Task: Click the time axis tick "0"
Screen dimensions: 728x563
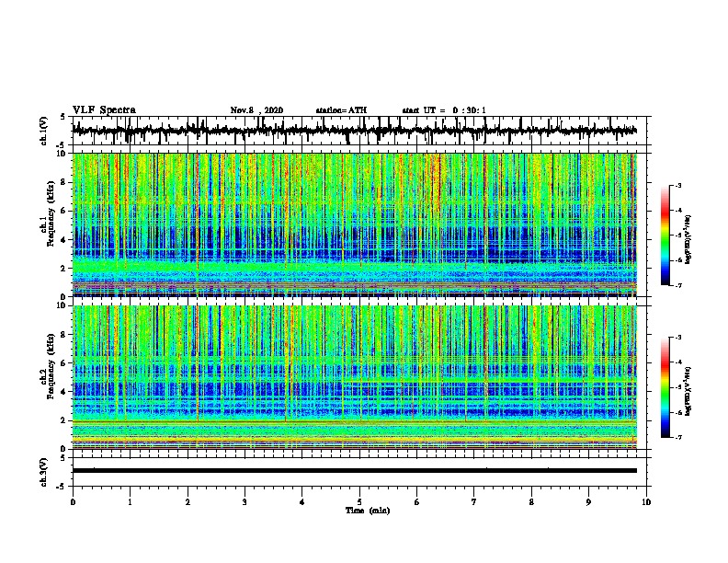Action: point(73,502)
